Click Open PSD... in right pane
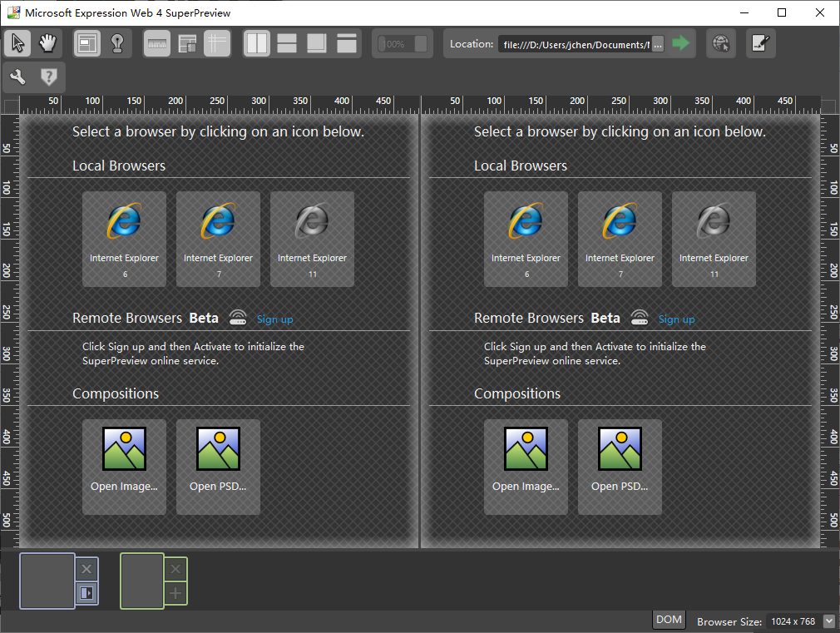 [x=620, y=467]
